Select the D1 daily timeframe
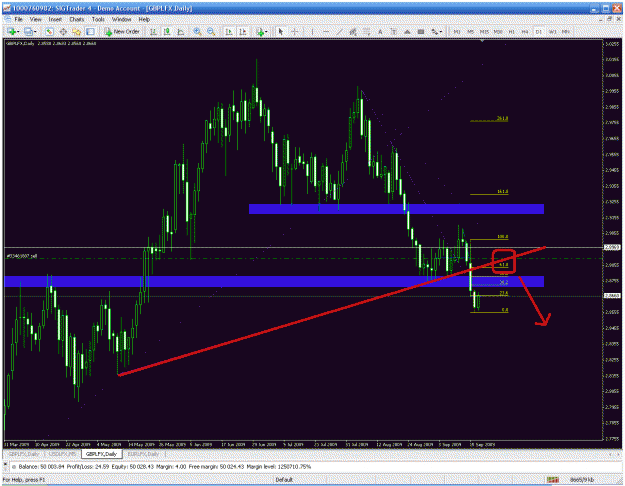Image resolution: width=625 pixels, height=486 pixels. pyautogui.click(x=539, y=32)
